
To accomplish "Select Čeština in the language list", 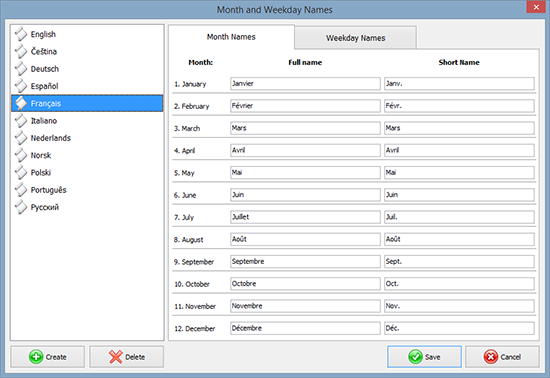I will coord(87,51).
